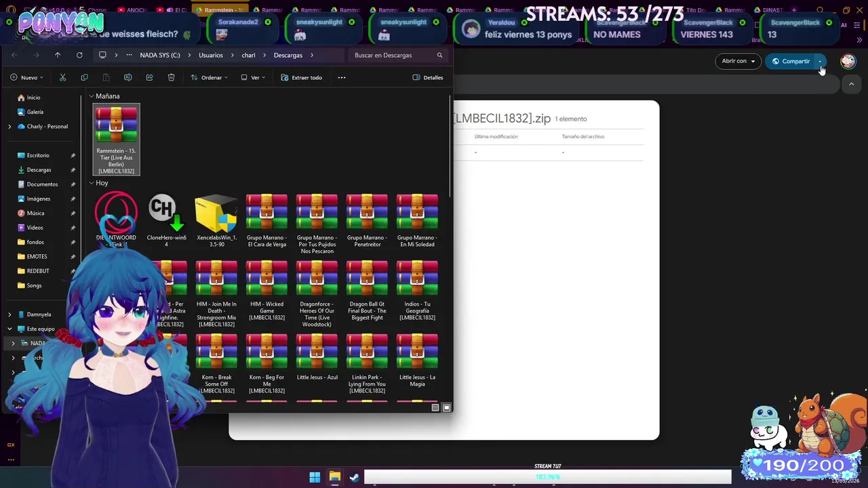Image resolution: width=868 pixels, height=488 pixels.
Task: Collapse the Mañana group header
Action: (x=92, y=96)
